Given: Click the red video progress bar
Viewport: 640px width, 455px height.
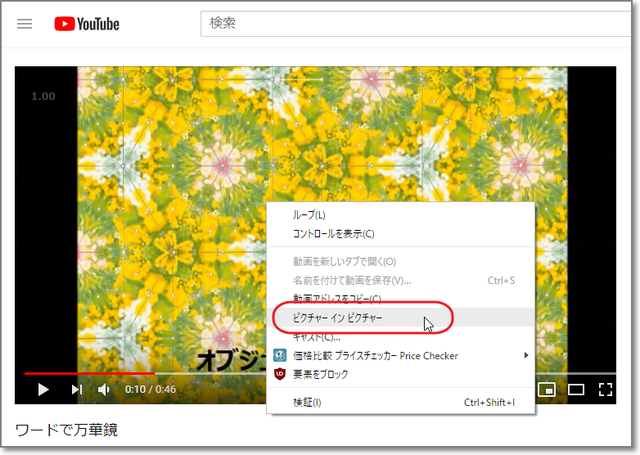Looking at the screenshot, I should (90, 373).
